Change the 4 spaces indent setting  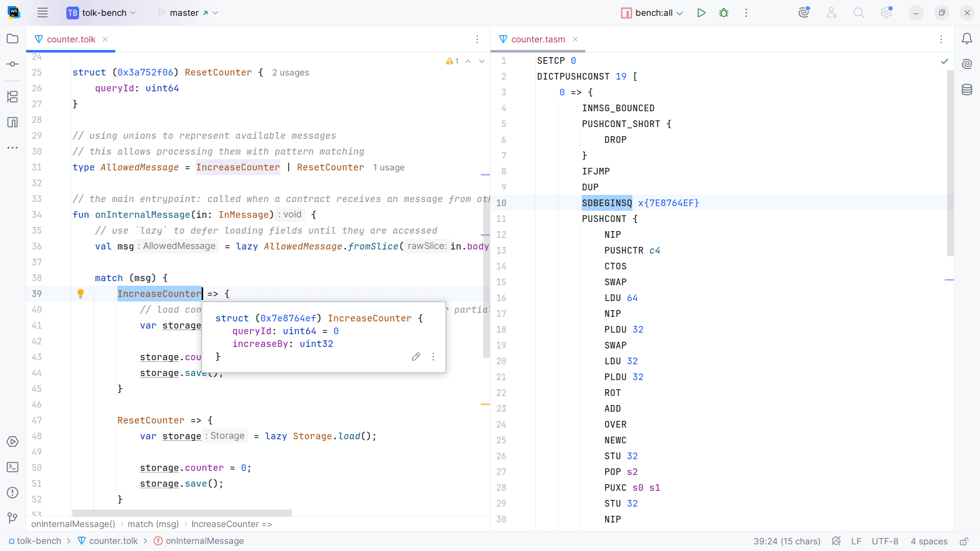pos(929,541)
